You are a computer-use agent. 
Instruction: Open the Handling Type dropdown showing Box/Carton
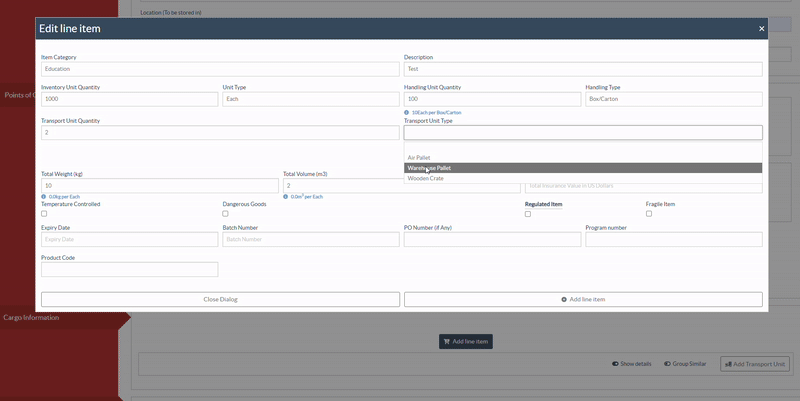coord(673,99)
